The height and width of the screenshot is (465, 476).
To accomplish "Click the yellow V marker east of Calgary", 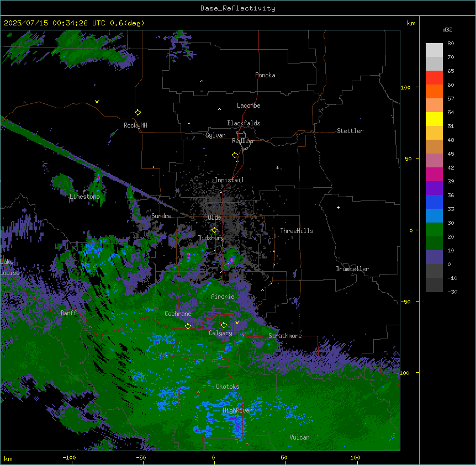I will pos(237,323).
